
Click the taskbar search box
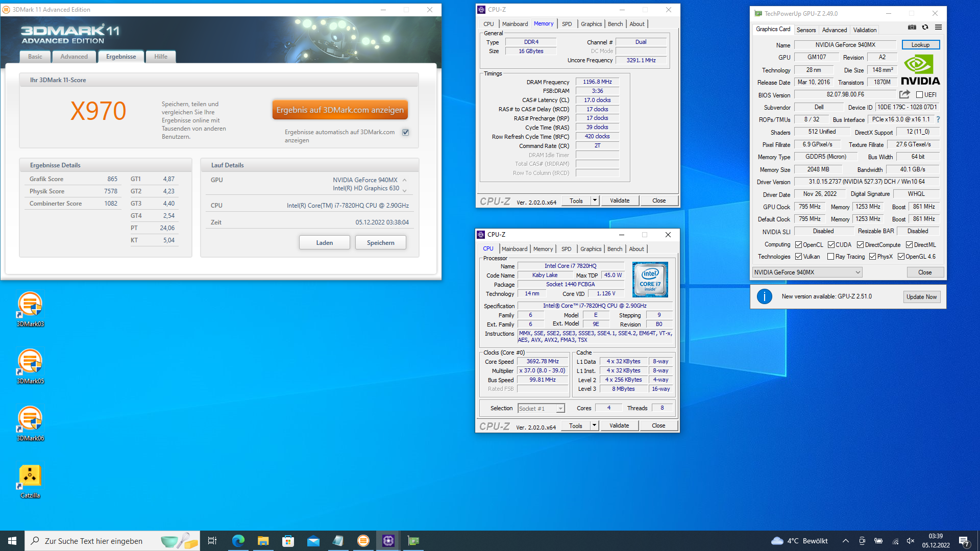pos(112,541)
